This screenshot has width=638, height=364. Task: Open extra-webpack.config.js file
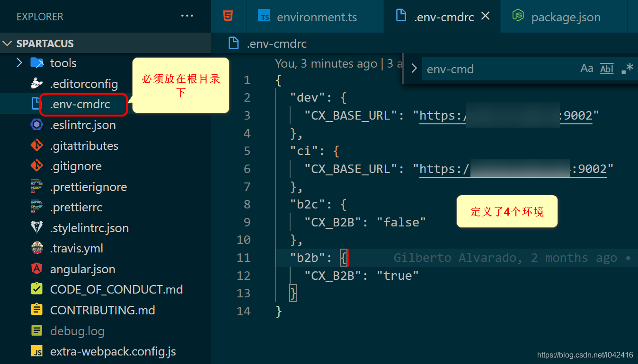click(113, 352)
